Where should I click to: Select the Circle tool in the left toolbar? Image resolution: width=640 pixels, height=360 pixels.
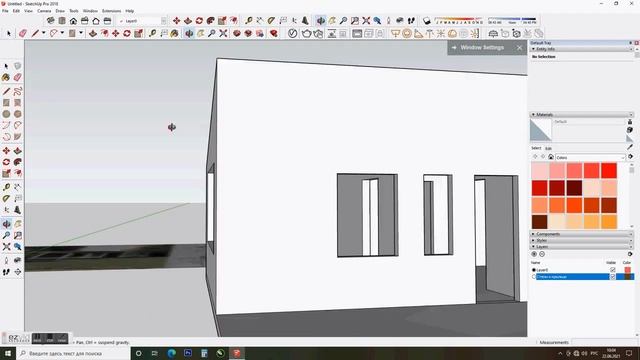[6, 114]
